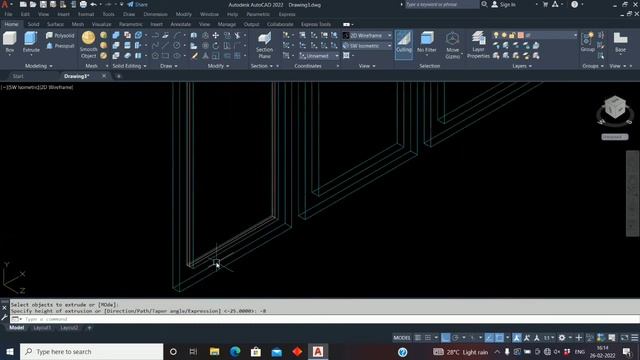Click the layer color swatch in Layers panel
This screenshot has width=640, height=360.
520,36
